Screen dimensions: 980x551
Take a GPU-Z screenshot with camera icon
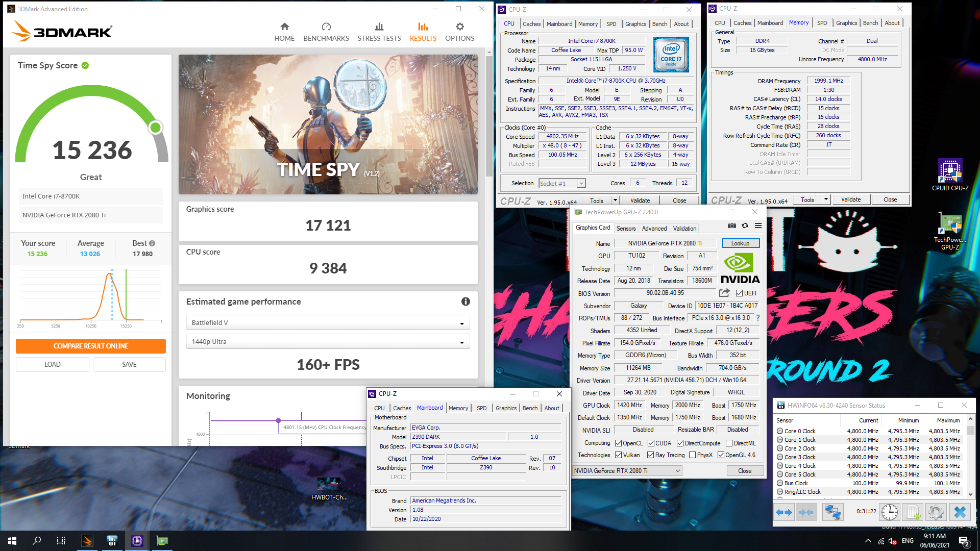[x=732, y=226]
